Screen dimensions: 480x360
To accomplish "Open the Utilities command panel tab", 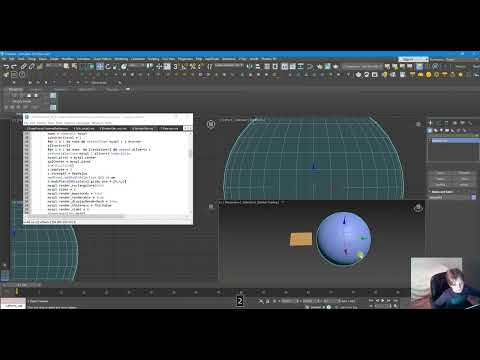I will click(470, 123).
